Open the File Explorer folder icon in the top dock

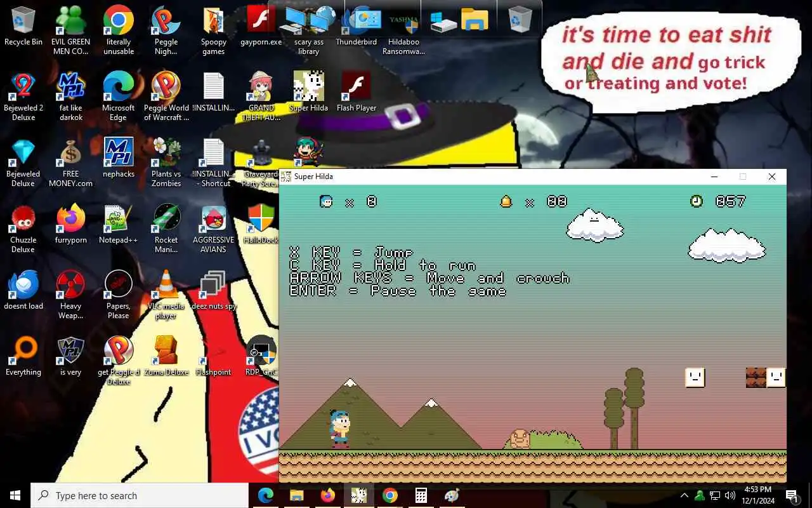[475, 20]
